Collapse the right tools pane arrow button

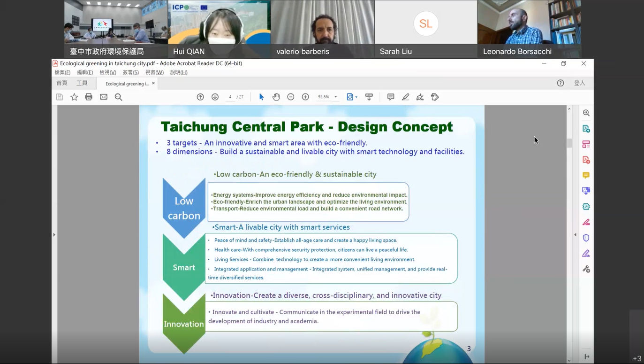coord(587,356)
